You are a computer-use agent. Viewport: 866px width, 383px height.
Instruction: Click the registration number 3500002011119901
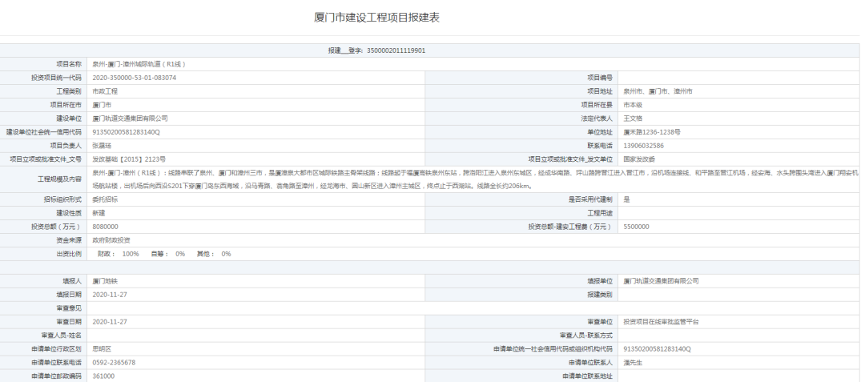point(396,51)
